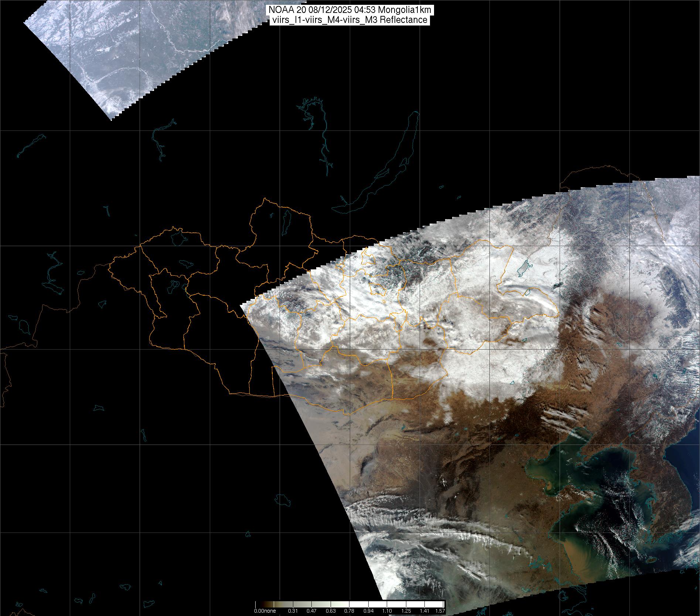Click the 0.78 reflectance scale value

point(349,611)
